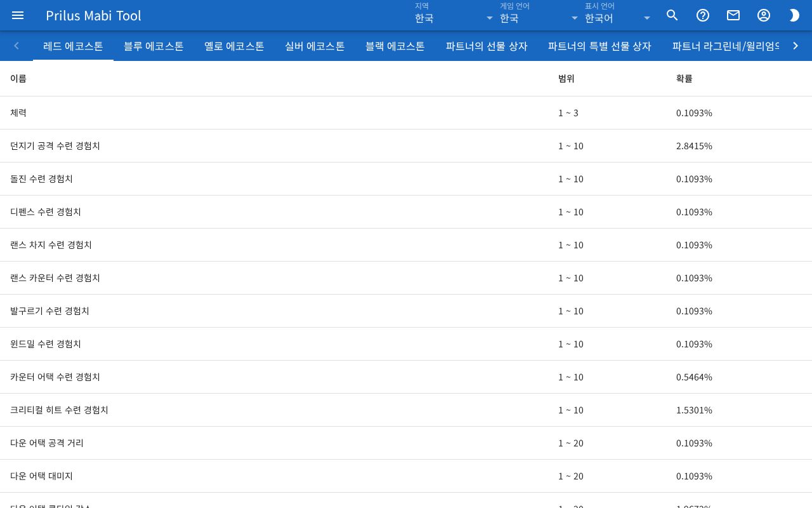This screenshot has height=508, width=812.
Task: Open the search magnifier icon
Action: 672,15
